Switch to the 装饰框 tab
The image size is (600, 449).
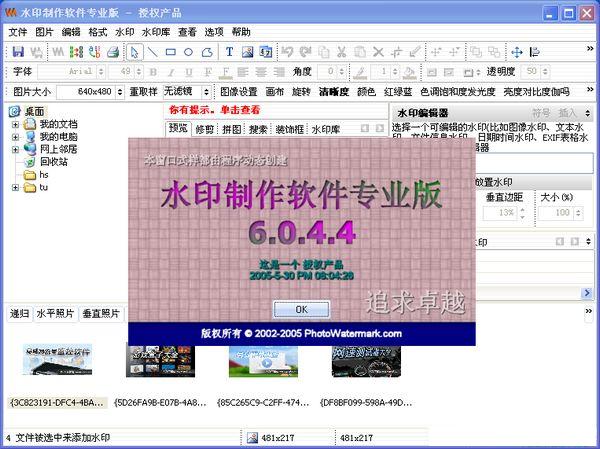coord(290,129)
